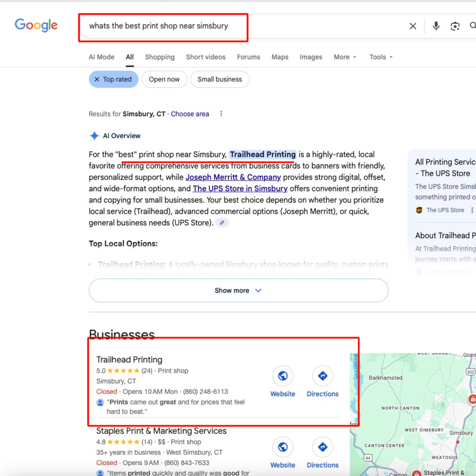
Task: Open the three-dot menu next to Choose area
Action: [x=221, y=114]
